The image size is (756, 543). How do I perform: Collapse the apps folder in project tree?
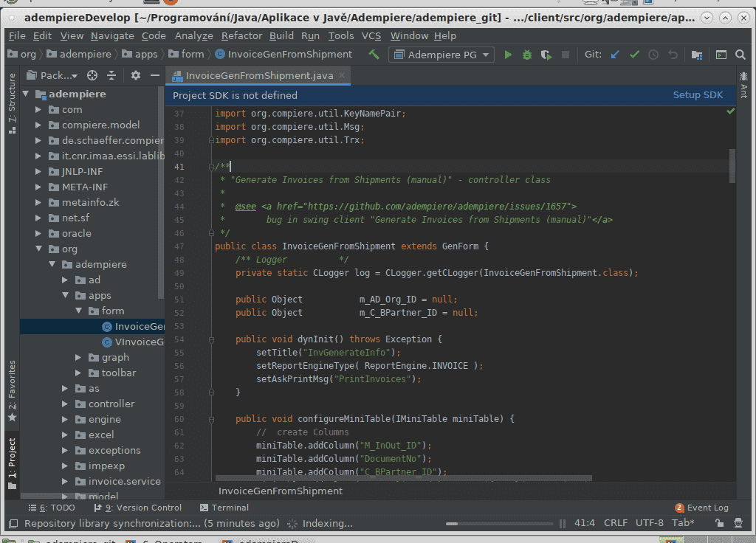pos(66,296)
